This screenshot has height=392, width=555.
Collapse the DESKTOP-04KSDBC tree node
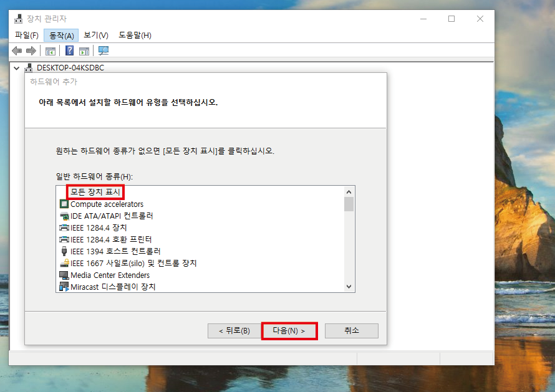click(16, 68)
